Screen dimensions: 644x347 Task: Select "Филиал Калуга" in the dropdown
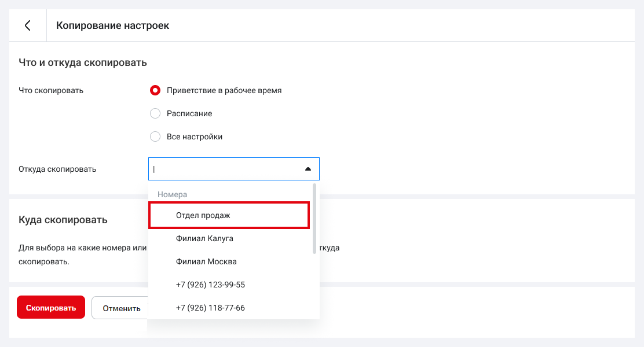click(204, 238)
